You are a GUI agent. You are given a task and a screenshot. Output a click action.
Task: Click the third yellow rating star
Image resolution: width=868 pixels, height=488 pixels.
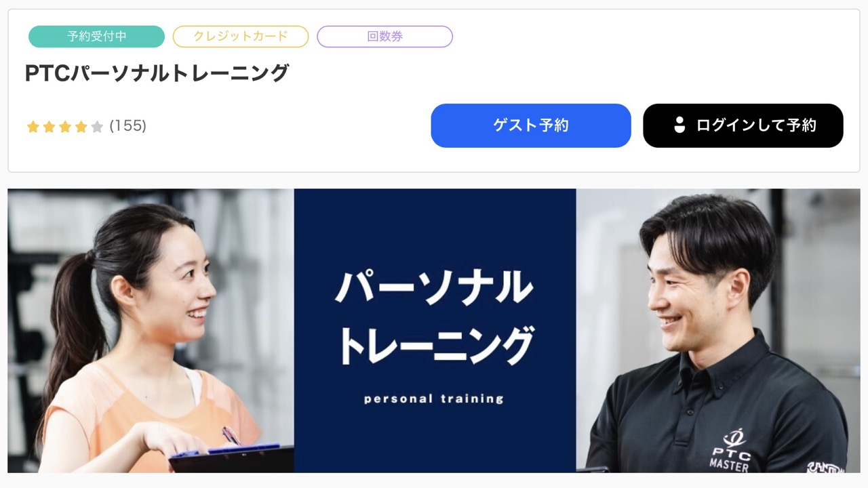click(65, 127)
